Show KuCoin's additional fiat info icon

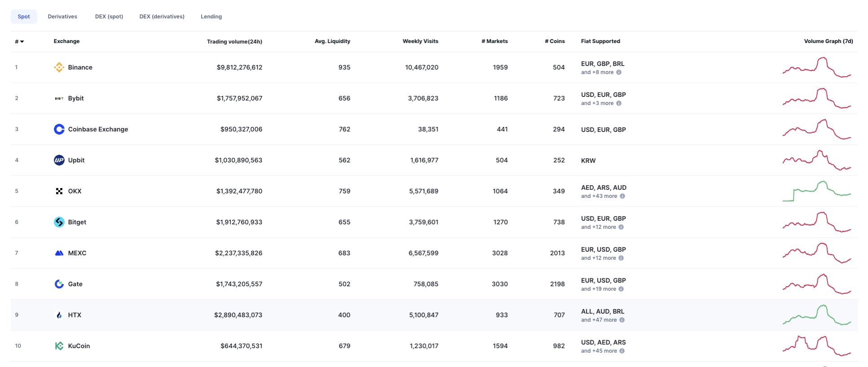tap(622, 351)
